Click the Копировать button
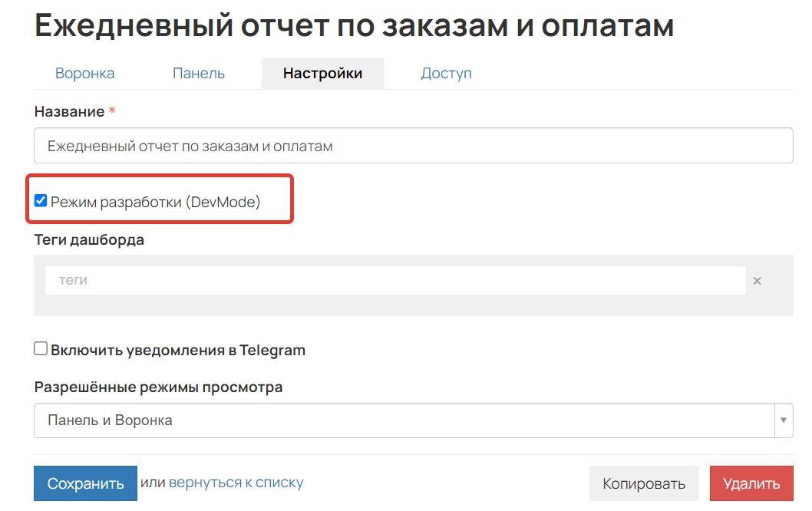This screenshot has height=511, width=812. click(644, 483)
